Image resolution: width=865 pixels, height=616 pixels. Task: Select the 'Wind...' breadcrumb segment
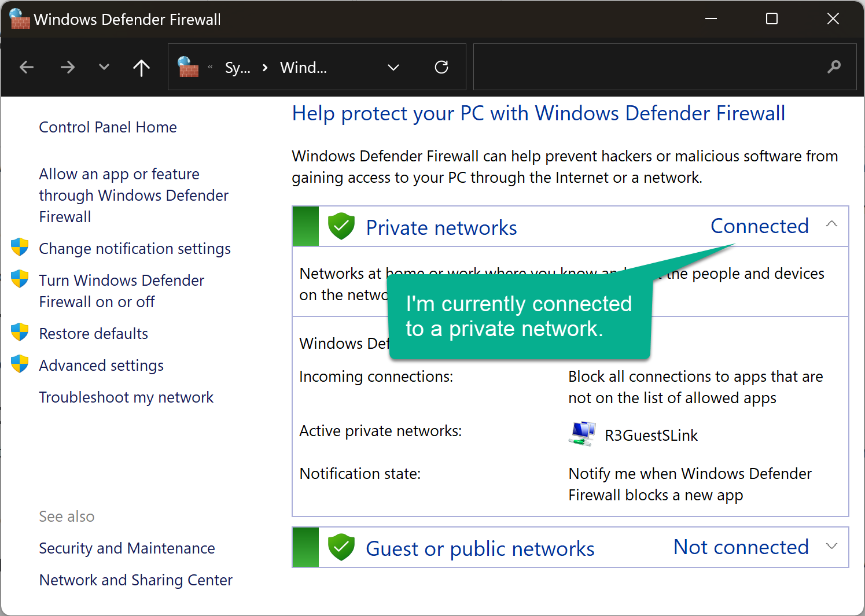(x=303, y=68)
